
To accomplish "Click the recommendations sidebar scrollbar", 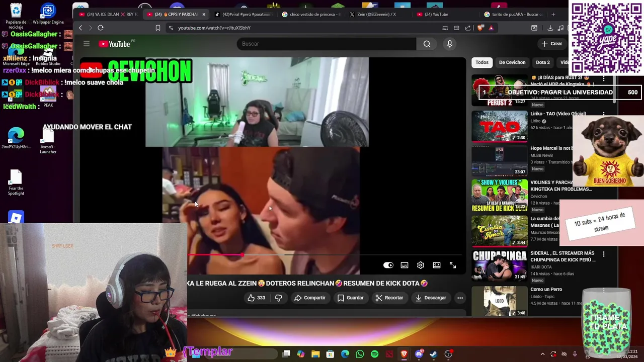I will point(613,89).
